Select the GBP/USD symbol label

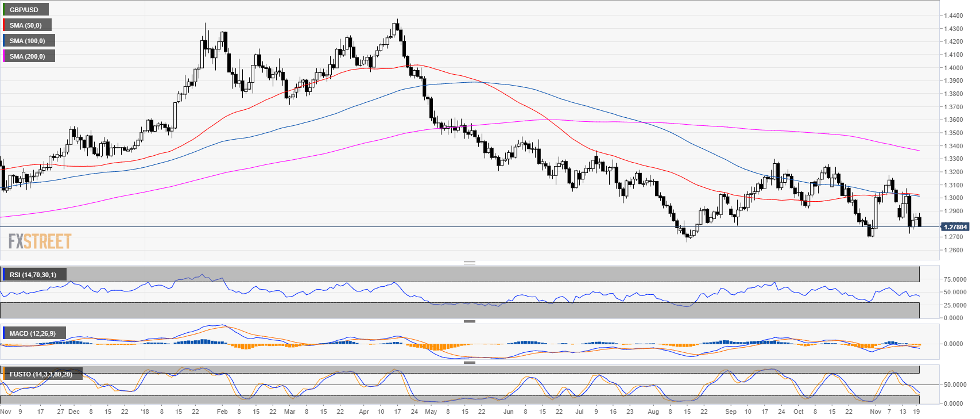[x=25, y=10]
